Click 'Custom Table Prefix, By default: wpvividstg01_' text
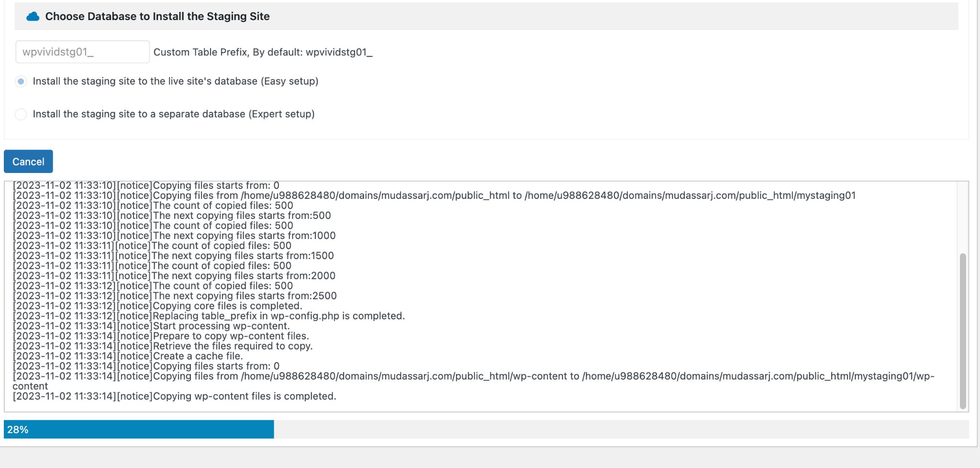The height and width of the screenshot is (468, 980). [x=263, y=52]
